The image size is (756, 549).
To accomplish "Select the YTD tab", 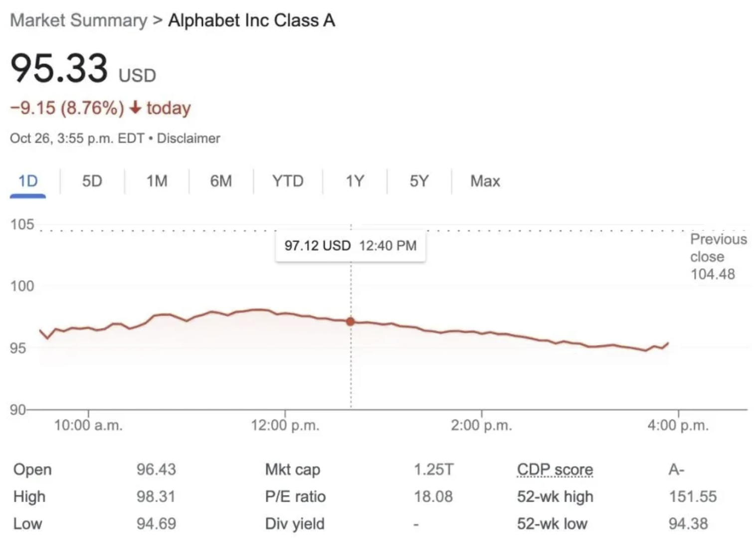I will (288, 181).
